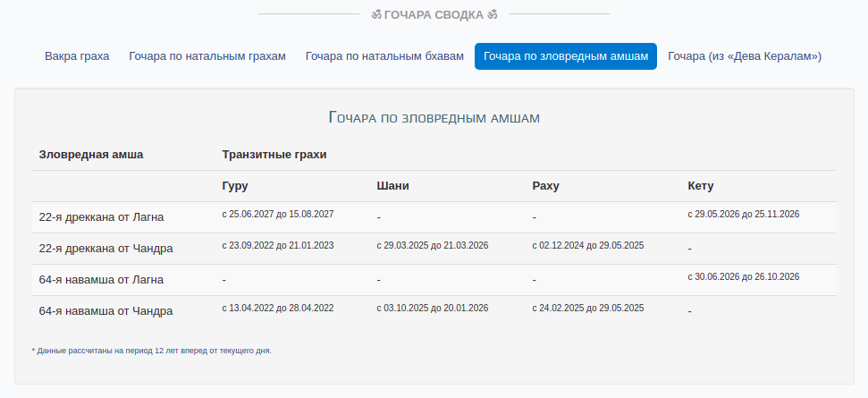
Task: Click the date range с 13.04.2022 до 28.04.2022
Action: pyautogui.click(x=278, y=308)
